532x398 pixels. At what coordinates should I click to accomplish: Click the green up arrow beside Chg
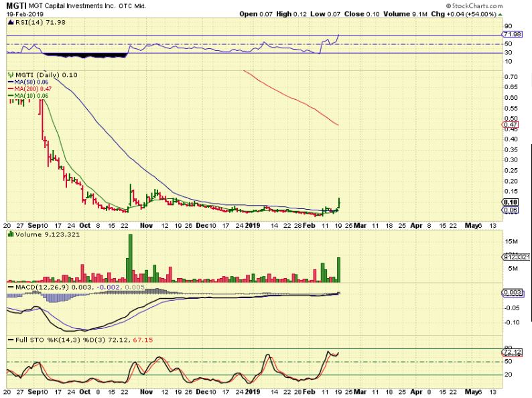(x=501, y=15)
